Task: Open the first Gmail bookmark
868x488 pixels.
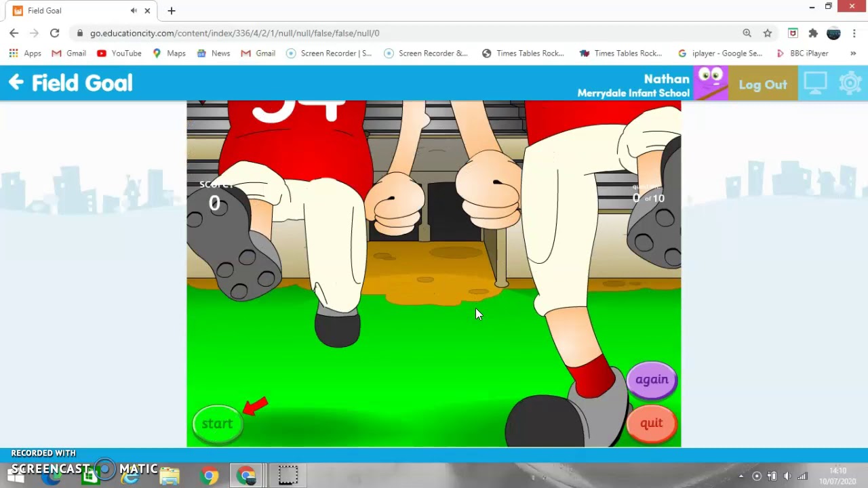Action: [x=68, y=53]
